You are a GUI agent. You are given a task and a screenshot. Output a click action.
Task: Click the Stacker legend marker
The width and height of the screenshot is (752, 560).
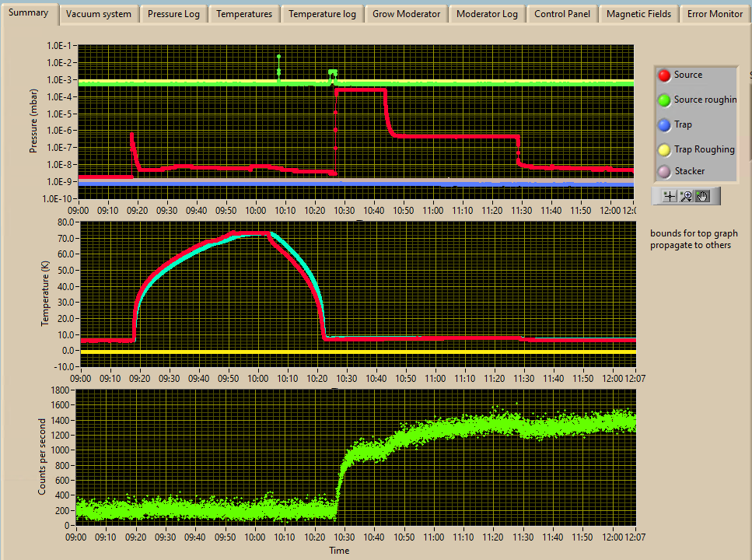click(x=664, y=171)
